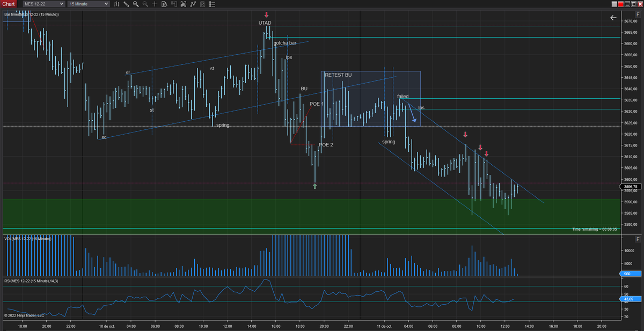Open the Data Series icon
Screen dimensions: 644x331
pos(184,4)
